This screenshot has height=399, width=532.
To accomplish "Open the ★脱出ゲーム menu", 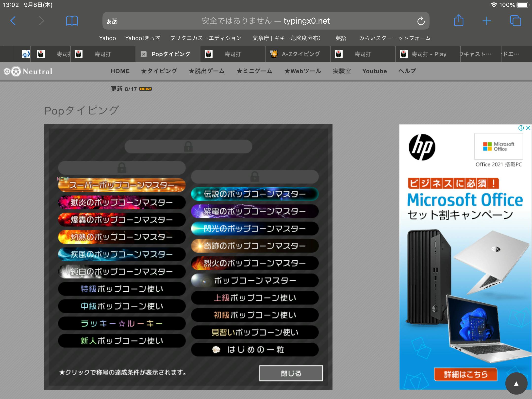I will [x=207, y=71].
